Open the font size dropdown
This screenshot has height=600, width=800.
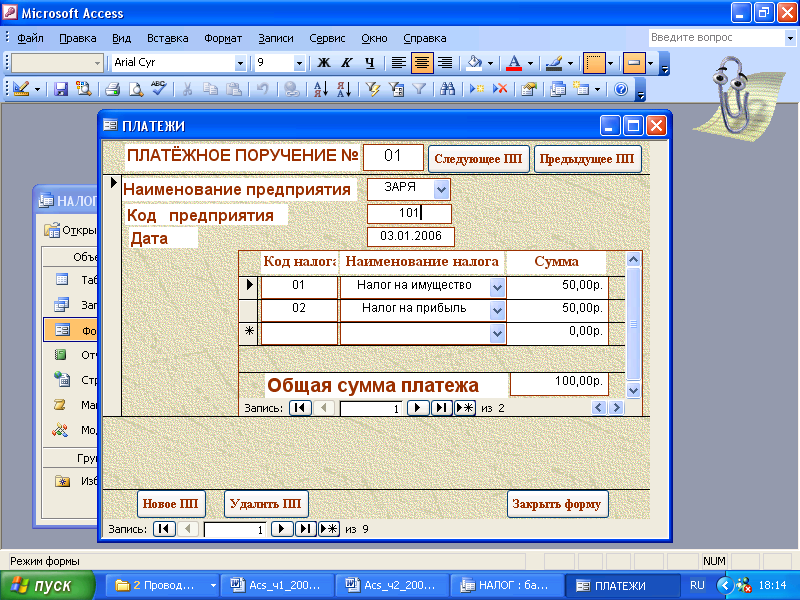click(299, 63)
